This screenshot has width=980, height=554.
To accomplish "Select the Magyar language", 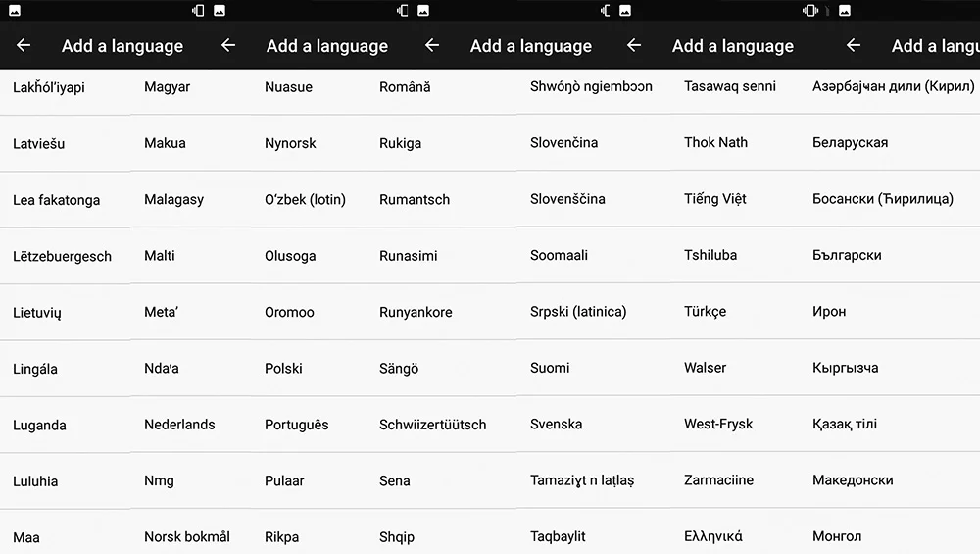I will 167,87.
